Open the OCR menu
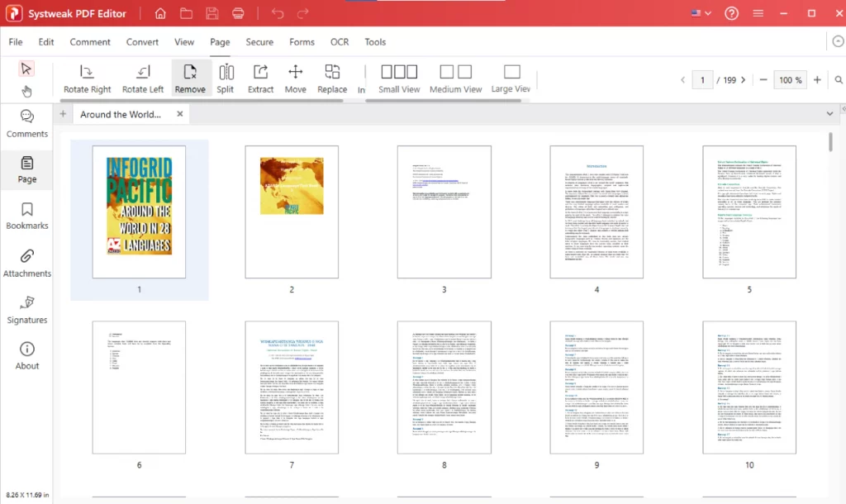The height and width of the screenshot is (504, 846). [x=340, y=42]
